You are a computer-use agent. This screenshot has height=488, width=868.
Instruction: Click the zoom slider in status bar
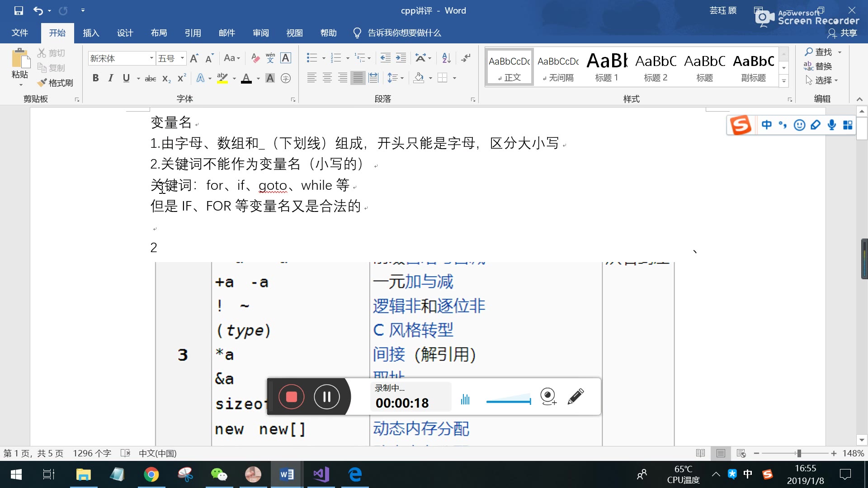tap(799, 453)
